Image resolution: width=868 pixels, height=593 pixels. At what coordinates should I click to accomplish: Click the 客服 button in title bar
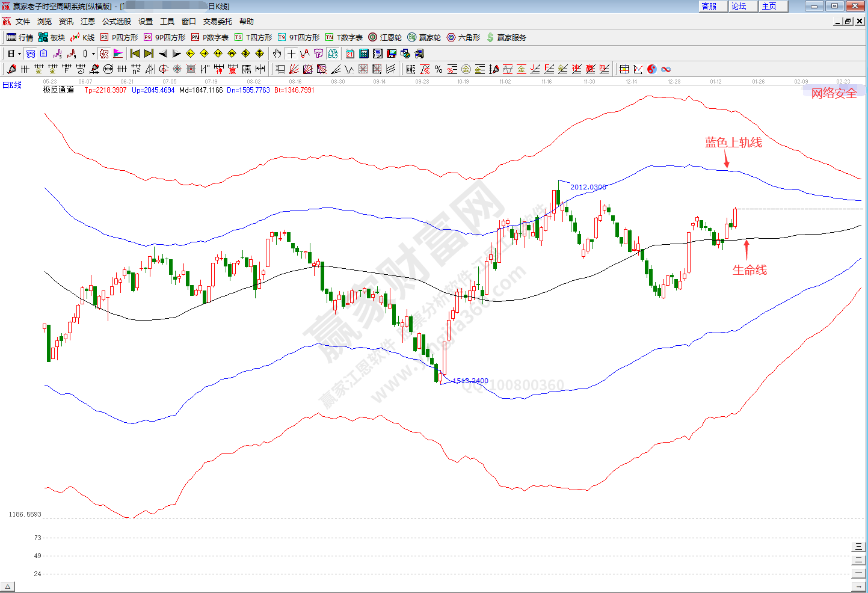pos(709,6)
